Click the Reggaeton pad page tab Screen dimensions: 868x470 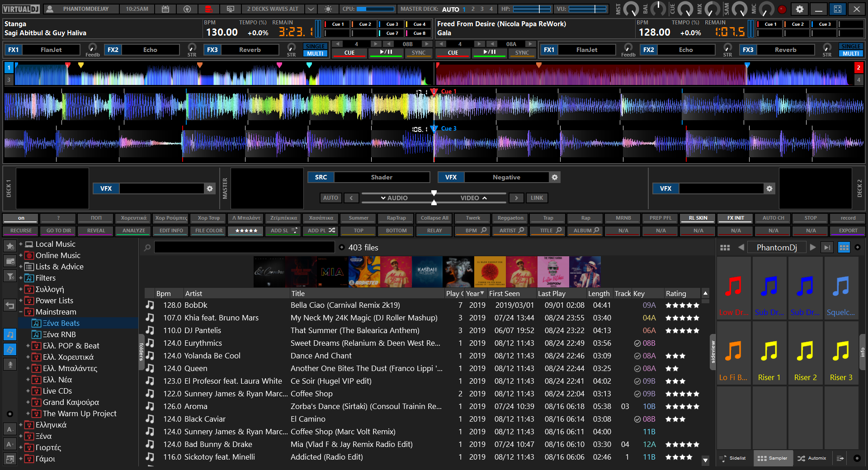point(510,218)
